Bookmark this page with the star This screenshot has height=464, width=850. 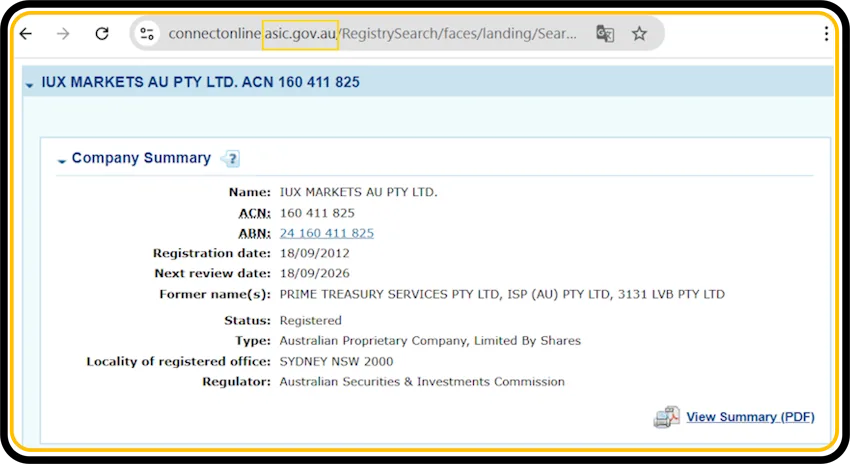tap(640, 34)
